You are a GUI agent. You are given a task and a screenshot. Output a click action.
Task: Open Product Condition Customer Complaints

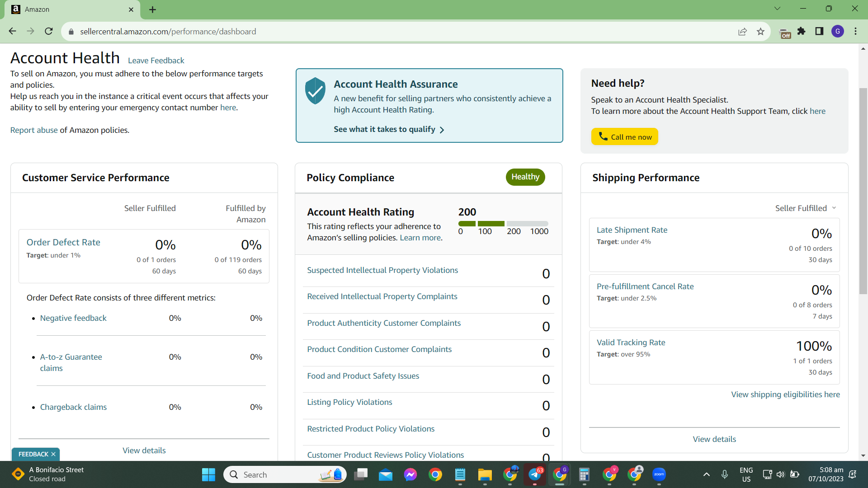379,349
